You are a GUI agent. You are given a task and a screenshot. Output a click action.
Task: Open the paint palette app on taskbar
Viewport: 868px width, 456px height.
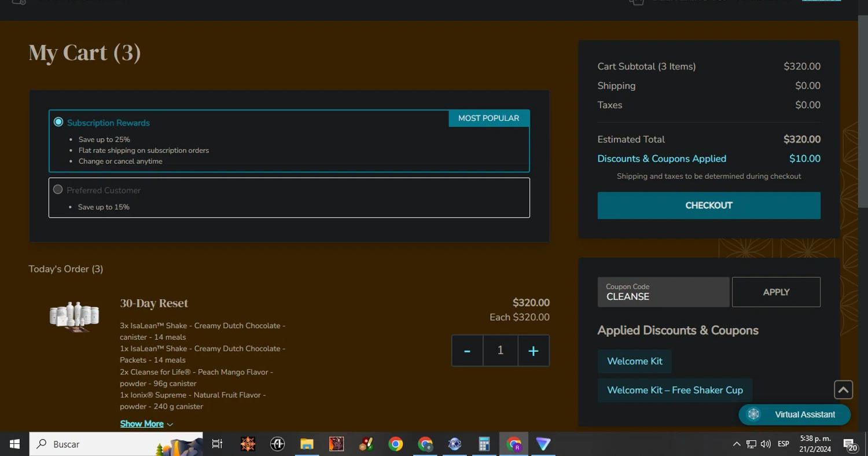(x=366, y=444)
